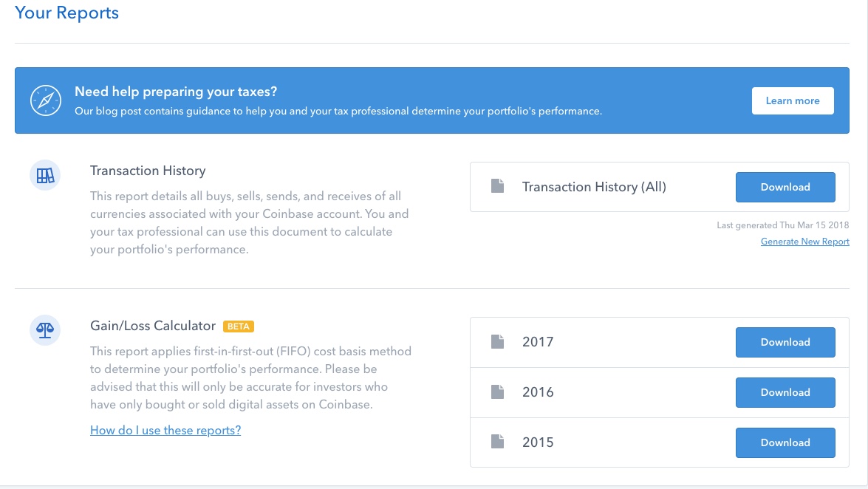The width and height of the screenshot is (868, 489).
Task: Open the Generate New Report link
Action: [804, 242]
